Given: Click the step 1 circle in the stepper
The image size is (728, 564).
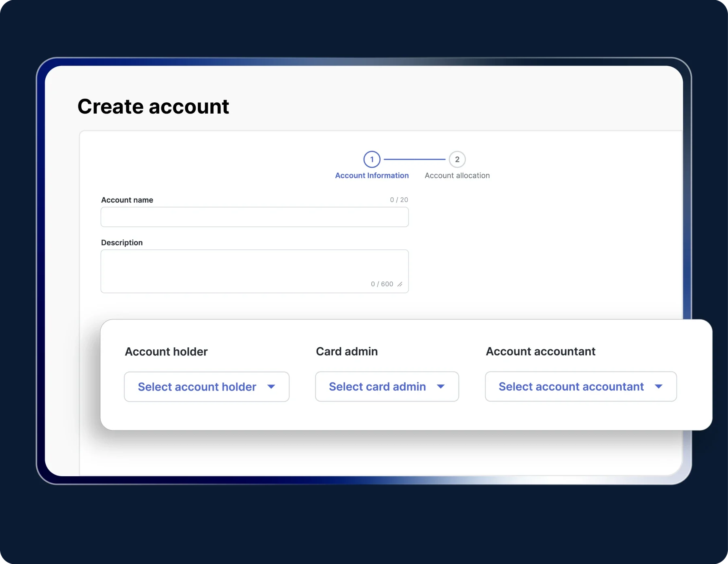Looking at the screenshot, I should [x=372, y=159].
